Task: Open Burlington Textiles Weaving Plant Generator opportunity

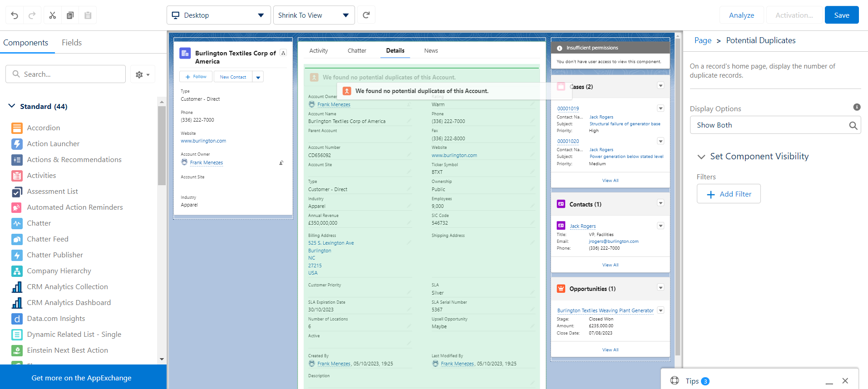Action: click(605, 310)
